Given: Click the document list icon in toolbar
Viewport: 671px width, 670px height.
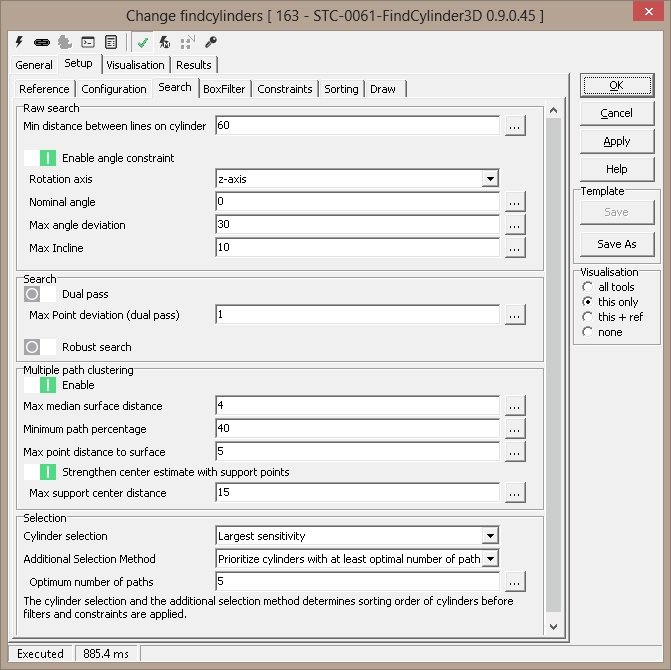Looking at the screenshot, I should click(110, 42).
